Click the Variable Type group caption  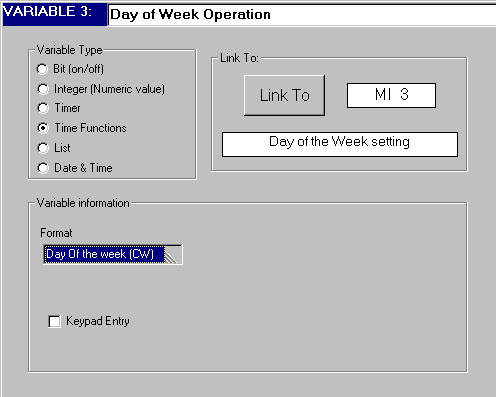pos(69,50)
